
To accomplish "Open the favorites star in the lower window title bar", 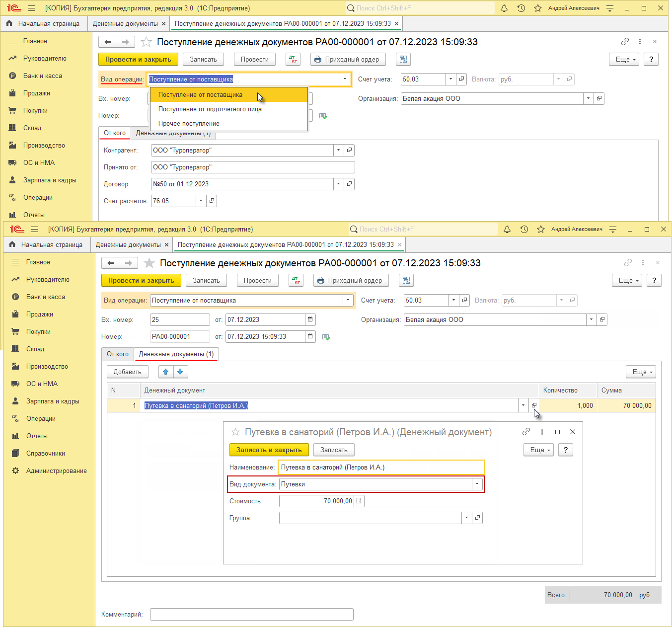I will tap(541, 229).
